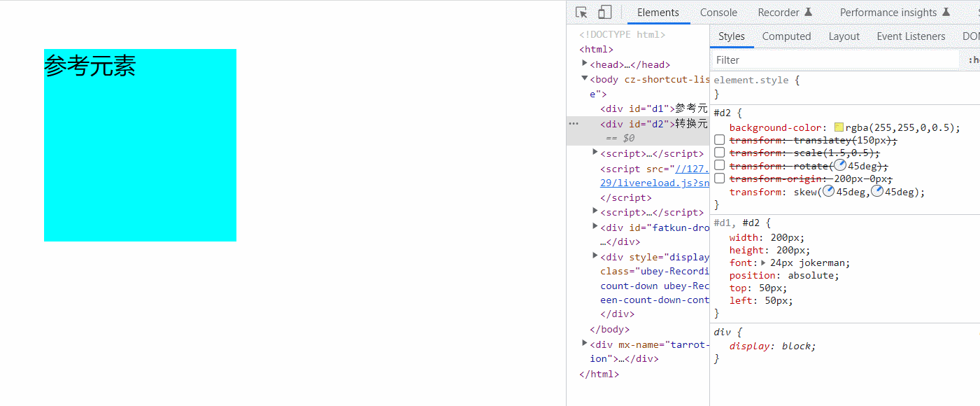Select the div id="d1" node
Image resolution: width=980 pixels, height=406 pixels.
654,108
